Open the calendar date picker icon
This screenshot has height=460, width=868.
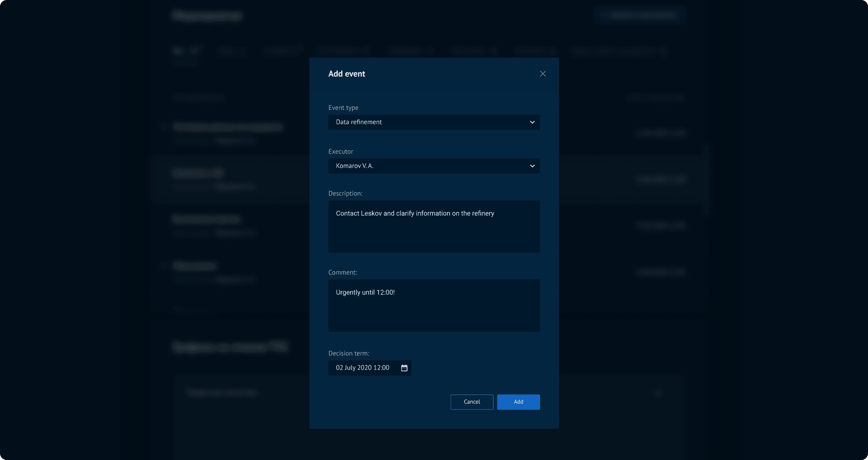pos(404,368)
